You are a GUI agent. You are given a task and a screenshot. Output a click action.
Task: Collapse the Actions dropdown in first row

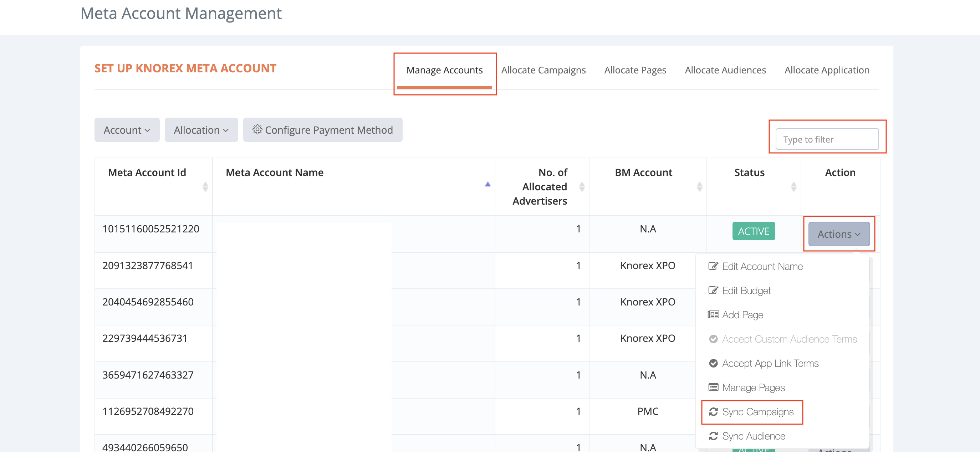point(838,234)
